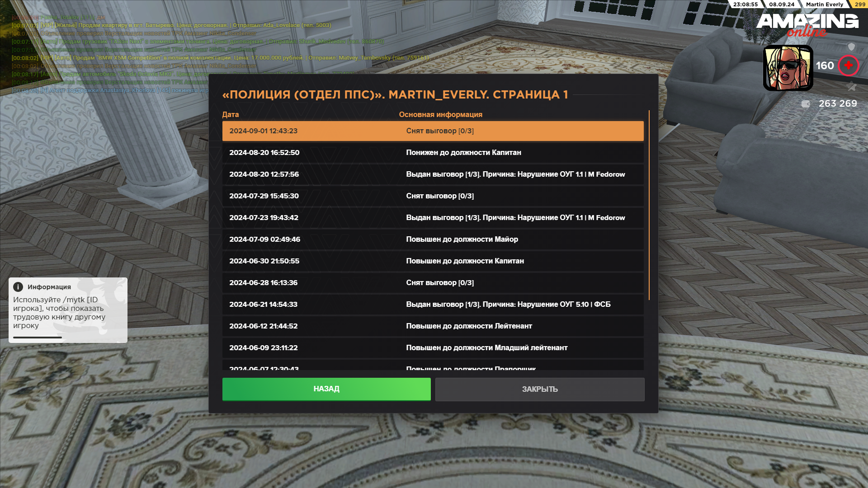This screenshot has height=488, width=868.
Task: Click the Дата column header
Action: pos(231,115)
